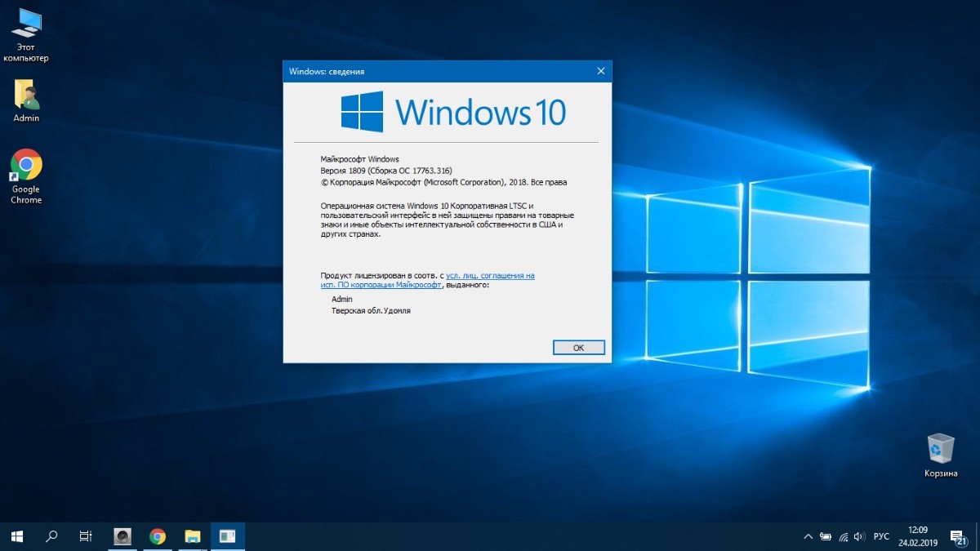Click the active winver taskbar item

[228, 536]
